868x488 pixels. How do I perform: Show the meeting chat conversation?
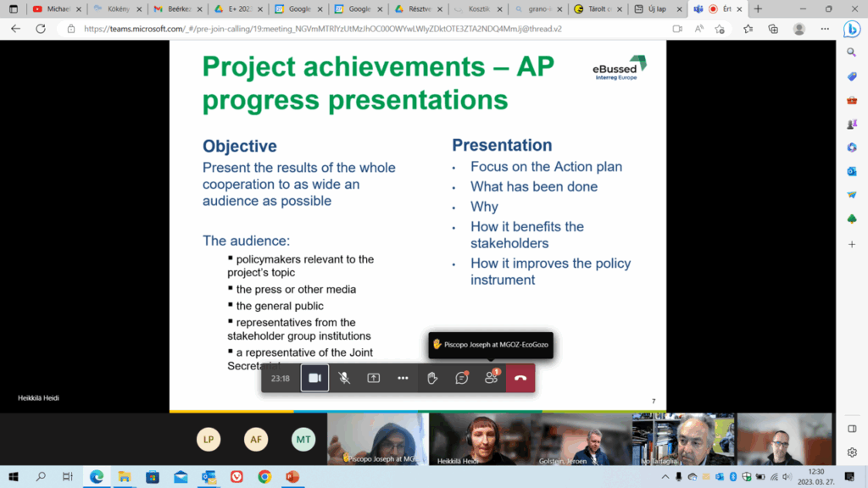coord(462,378)
